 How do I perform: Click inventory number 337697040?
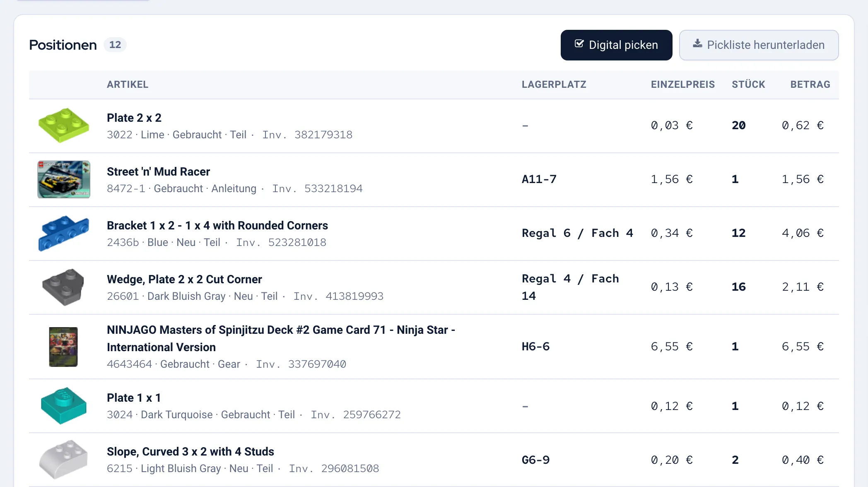317,364
